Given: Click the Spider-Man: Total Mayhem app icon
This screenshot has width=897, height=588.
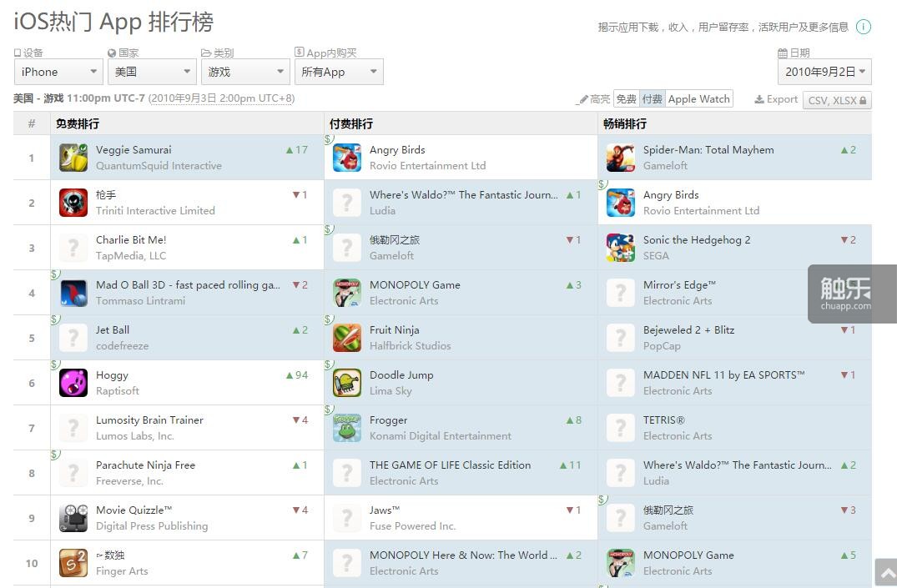Looking at the screenshot, I should [621, 158].
